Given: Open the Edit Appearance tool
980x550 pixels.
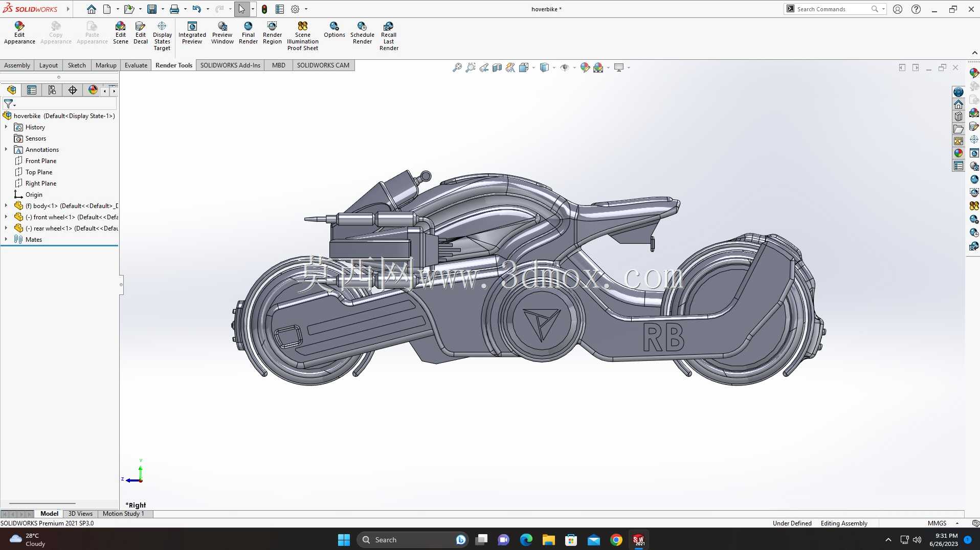Looking at the screenshot, I should pos(19,33).
